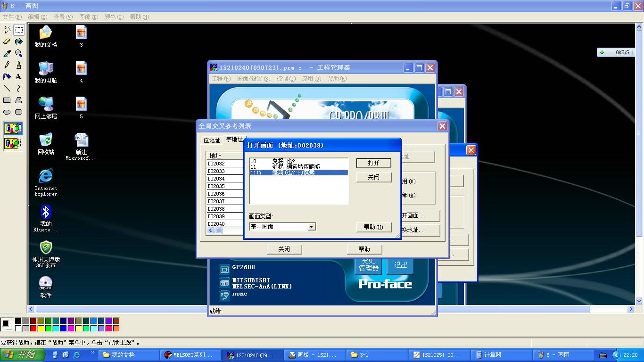Pick the eyedropper Pick Color tool

[7, 53]
